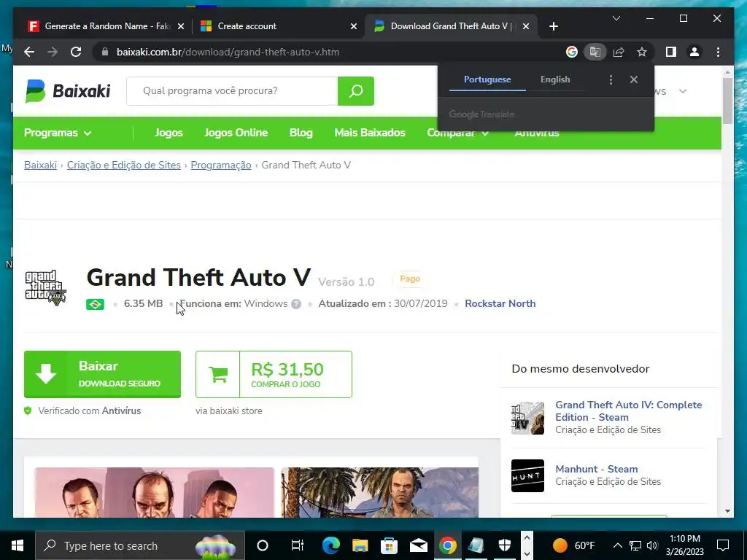This screenshot has height=560, width=747.
Task: Click the Google icon in address bar
Action: [572, 52]
